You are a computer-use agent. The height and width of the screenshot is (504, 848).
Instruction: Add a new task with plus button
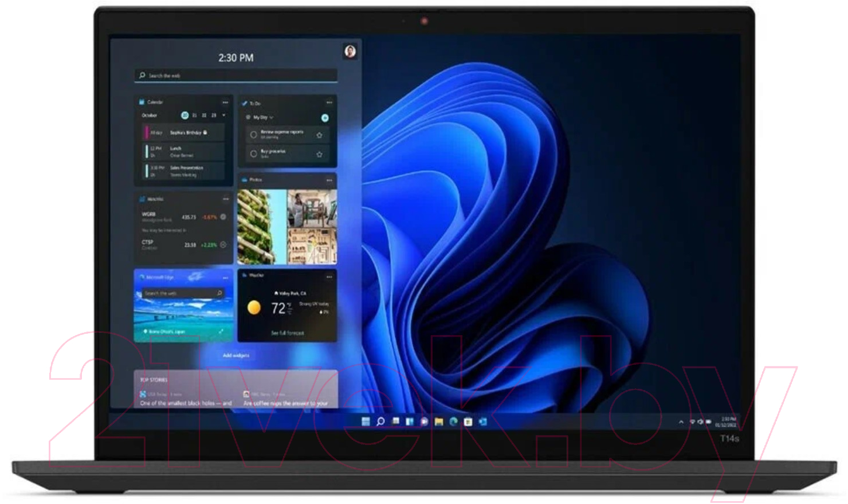pyautogui.click(x=325, y=118)
